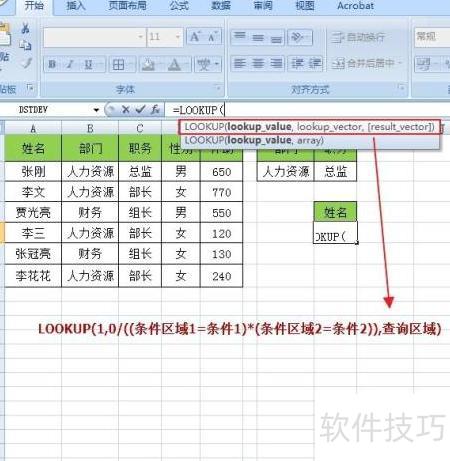Switch to the 页面布局 ribbon tab
This screenshot has height=461, width=450.
(x=127, y=6)
